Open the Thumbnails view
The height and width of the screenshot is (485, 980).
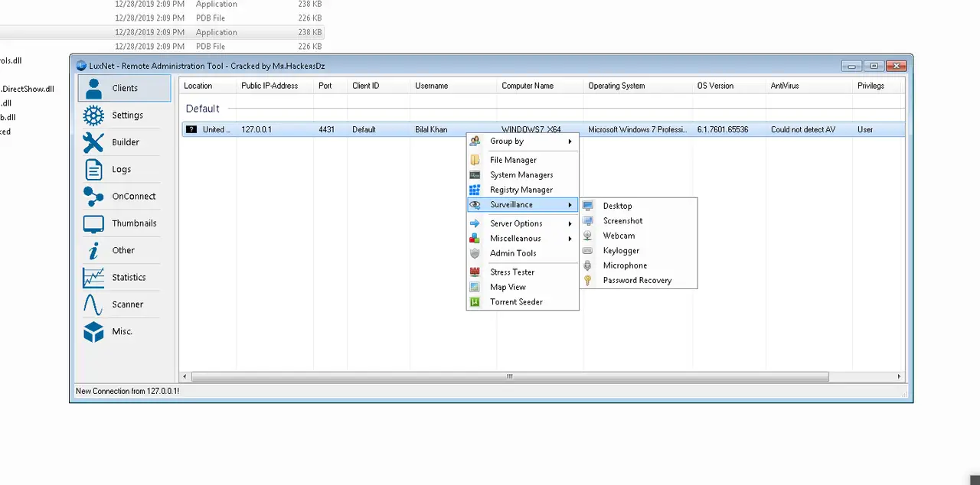(x=134, y=223)
